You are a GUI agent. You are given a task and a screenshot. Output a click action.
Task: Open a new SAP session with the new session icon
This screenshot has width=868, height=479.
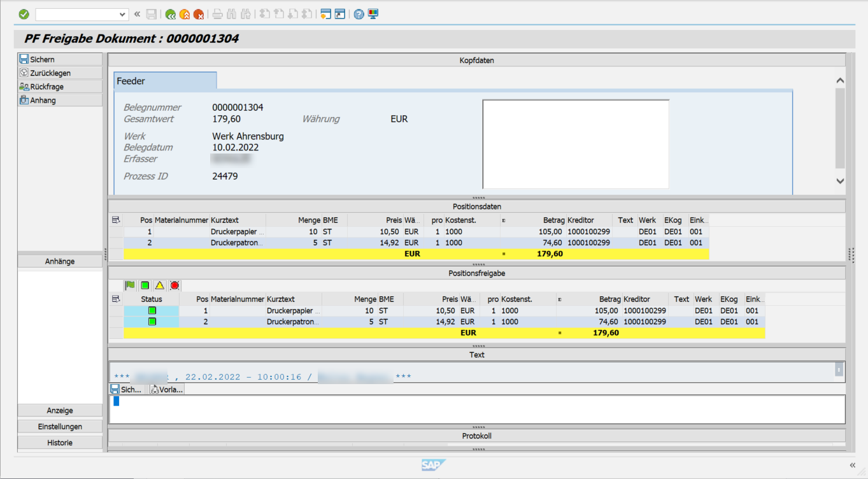click(x=327, y=13)
